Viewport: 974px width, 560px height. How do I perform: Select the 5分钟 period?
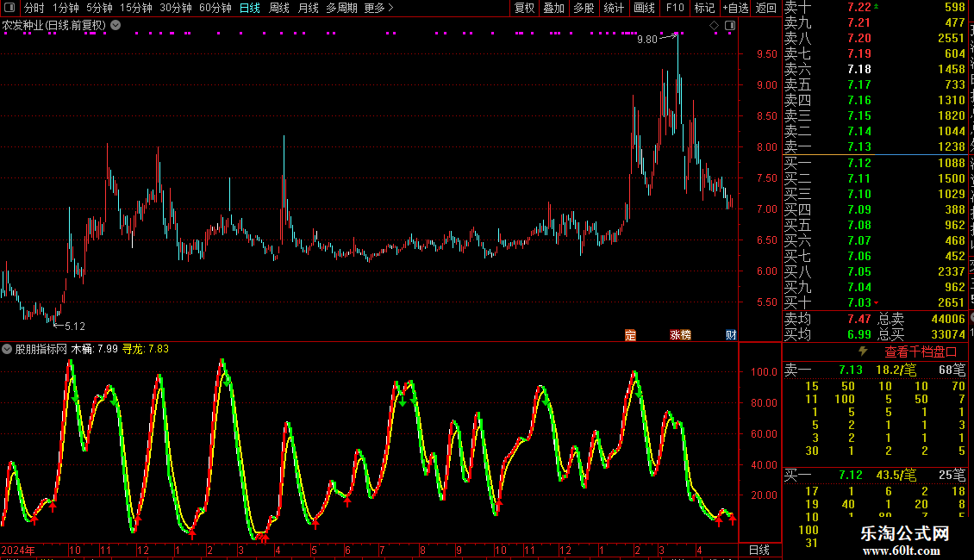coord(99,8)
